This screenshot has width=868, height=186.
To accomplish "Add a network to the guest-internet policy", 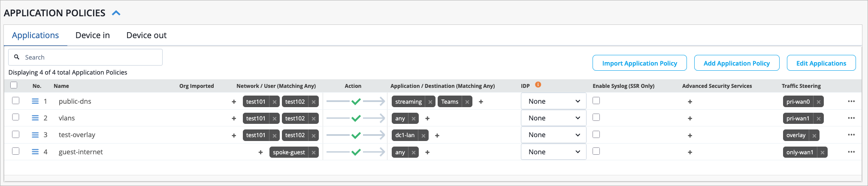I will click(260, 153).
